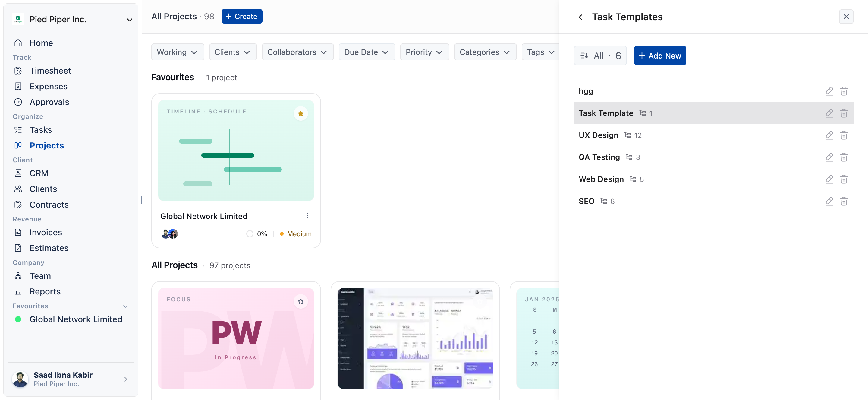Image resolution: width=868 pixels, height=400 pixels.
Task: Open Categories filter dropdown
Action: 485,52
